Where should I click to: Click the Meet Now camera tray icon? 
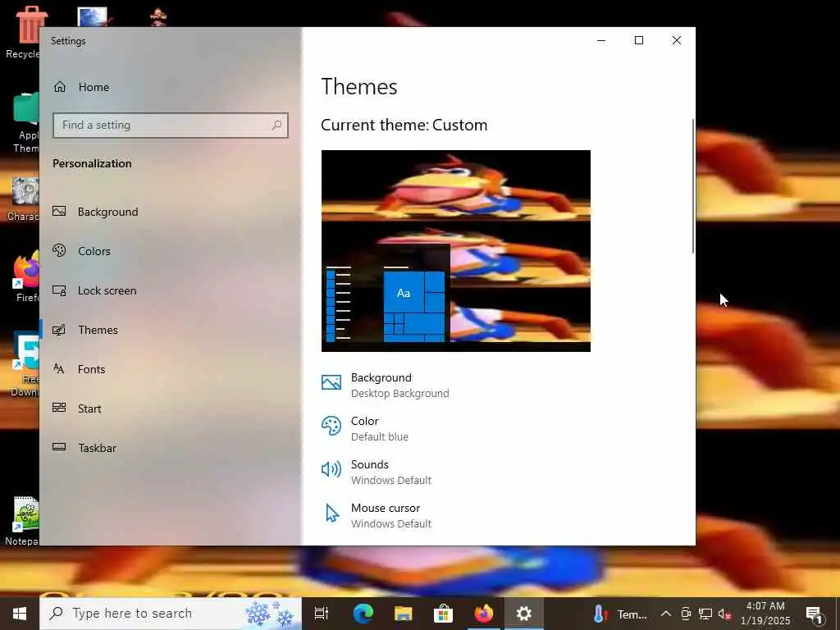(686, 614)
